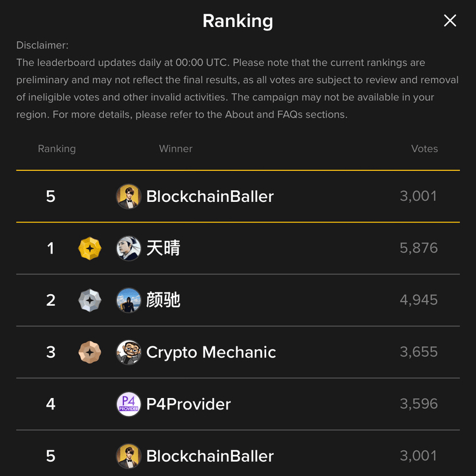Select the winner name 天晴
The width and height of the screenshot is (476, 476).
point(163,248)
